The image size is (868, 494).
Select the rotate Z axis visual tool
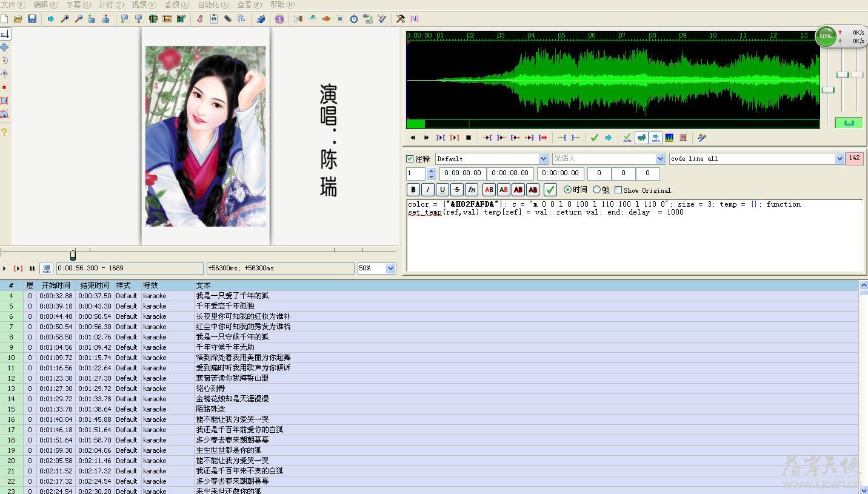(4, 61)
